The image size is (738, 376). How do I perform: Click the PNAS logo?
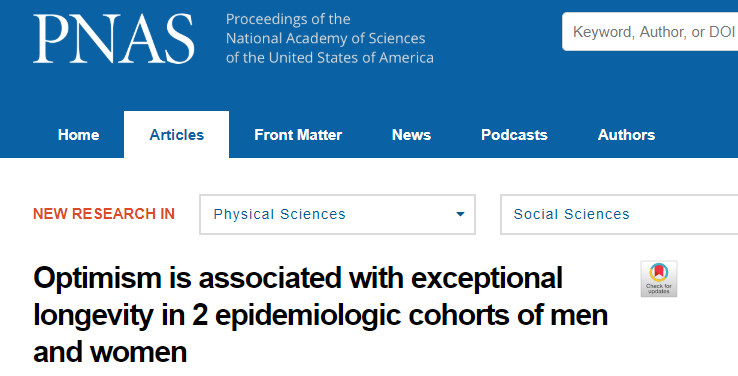[x=113, y=39]
